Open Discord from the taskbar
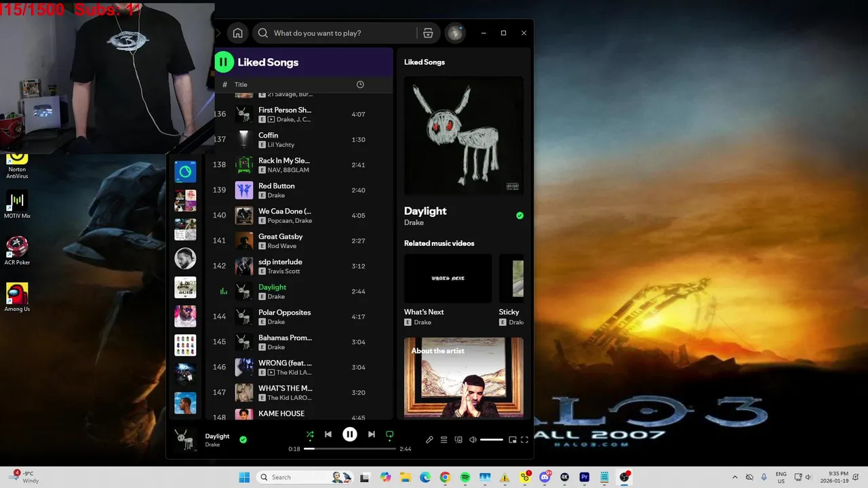Image resolution: width=868 pixels, height=488 pixels. coord(545,477)
